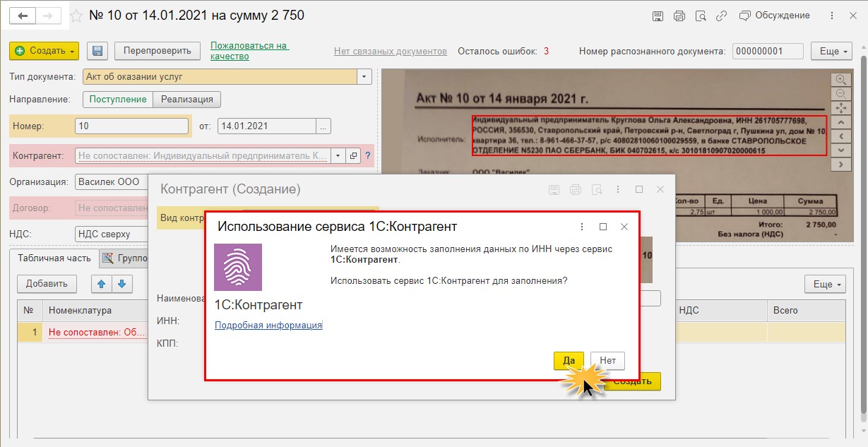The height and width of the screenshot is (447, 868).
Task: Expand the top Еще menu in the toolbar
Action: [831, 51]
